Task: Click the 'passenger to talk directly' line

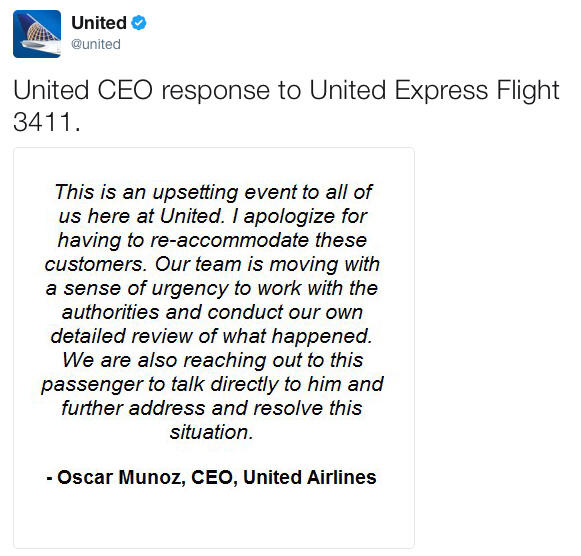Action: point(212,384)
